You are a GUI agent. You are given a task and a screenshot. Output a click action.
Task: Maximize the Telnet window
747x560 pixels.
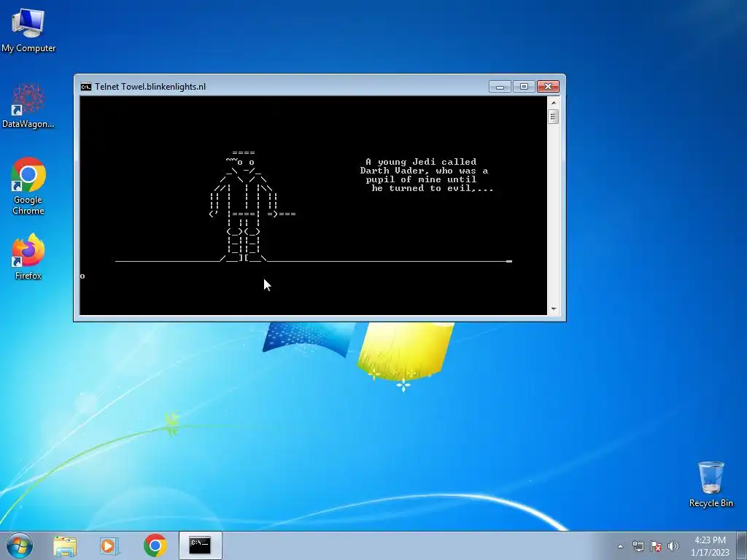[524, 87]
